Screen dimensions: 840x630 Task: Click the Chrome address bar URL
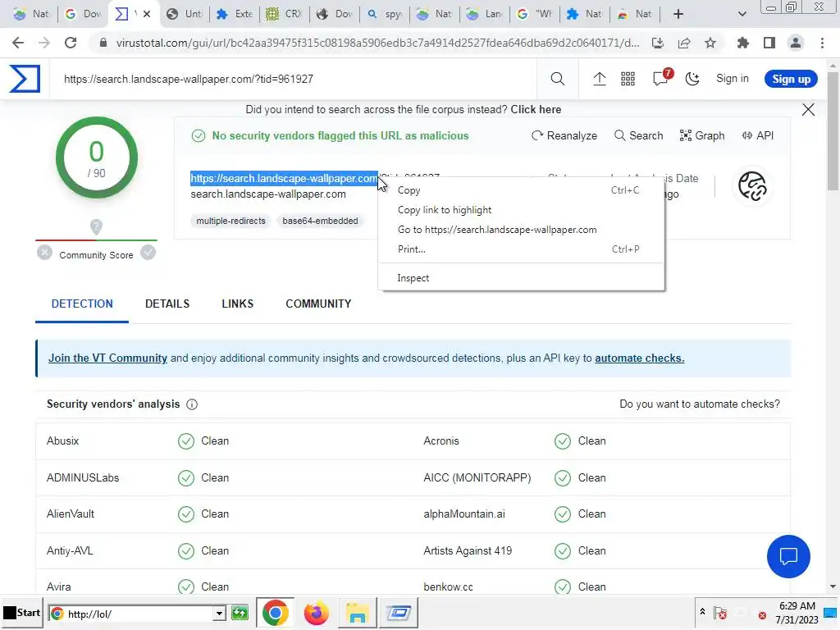(x=377, y=43)
